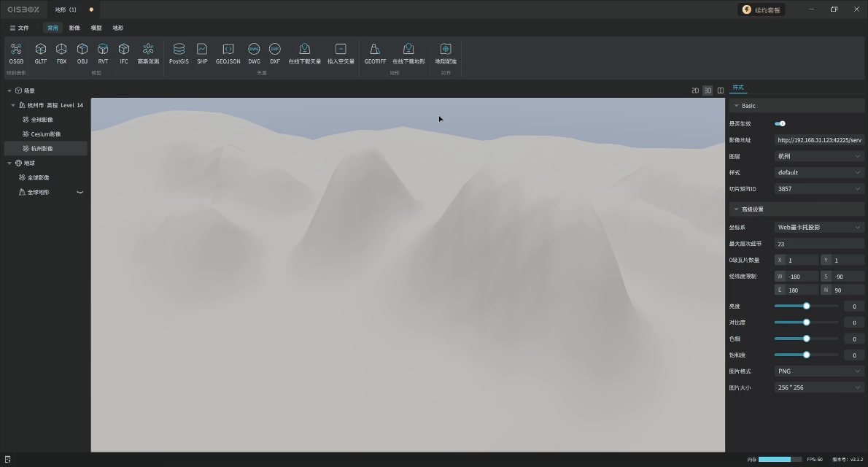Viewport: 868px width, 467px height.
Task: Open the GEOTIFF terrain import tool
Action: [x=375, y=50]
